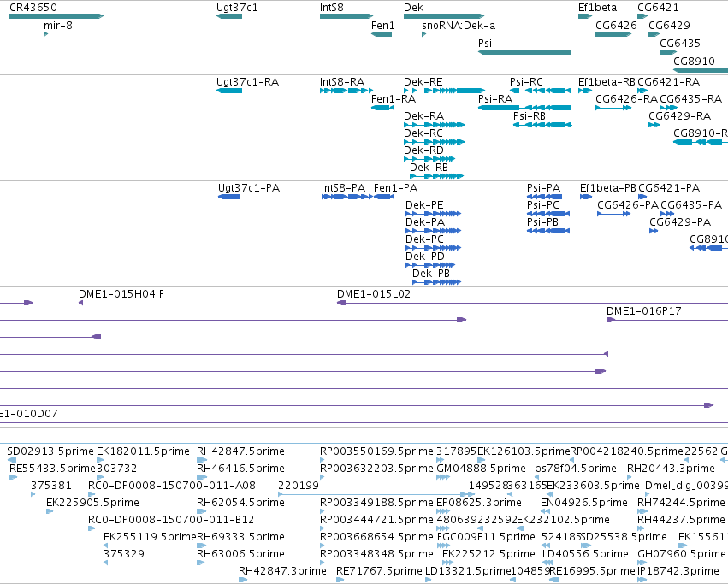728x584 pixels.
Task: Select the Psi-RA transcript label
Action: (495, 99)
